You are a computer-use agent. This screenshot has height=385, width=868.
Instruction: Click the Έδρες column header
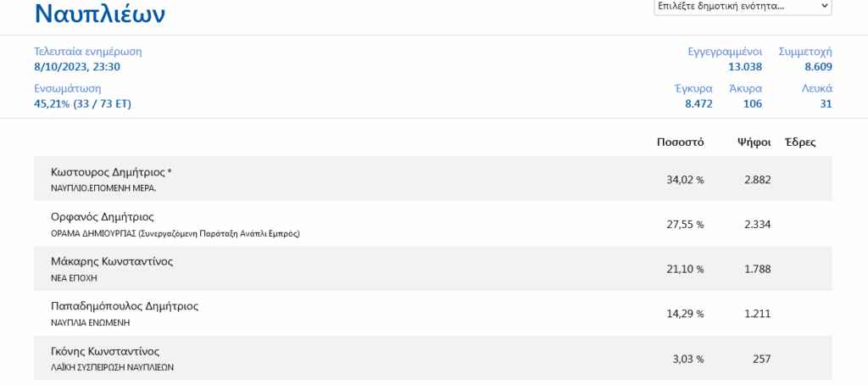pos(800,142)
